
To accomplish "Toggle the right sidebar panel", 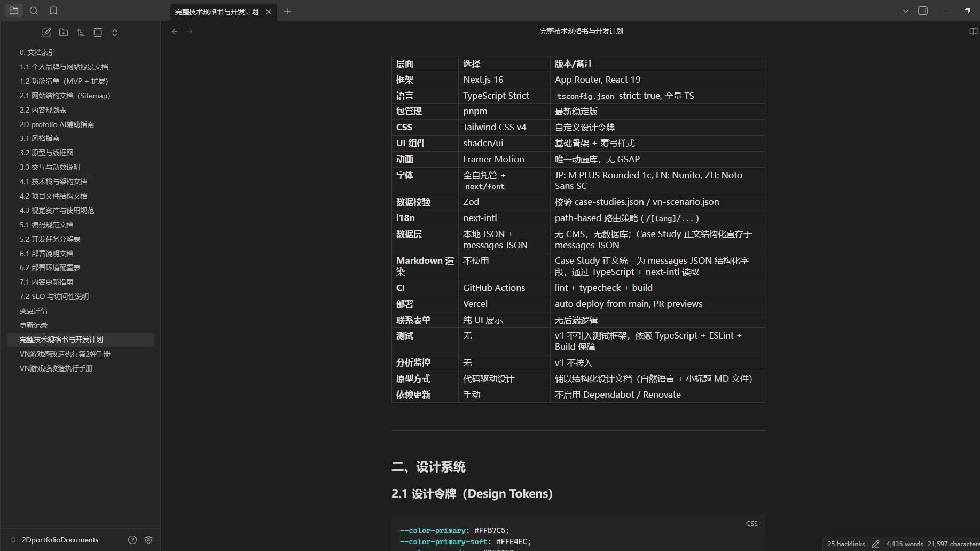I will pos(923,11).
